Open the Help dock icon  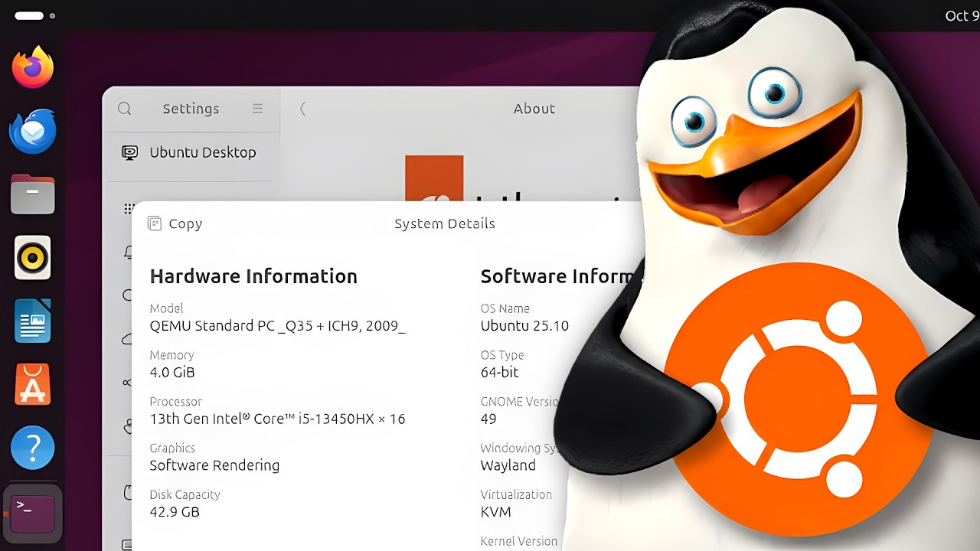(33, 448)
